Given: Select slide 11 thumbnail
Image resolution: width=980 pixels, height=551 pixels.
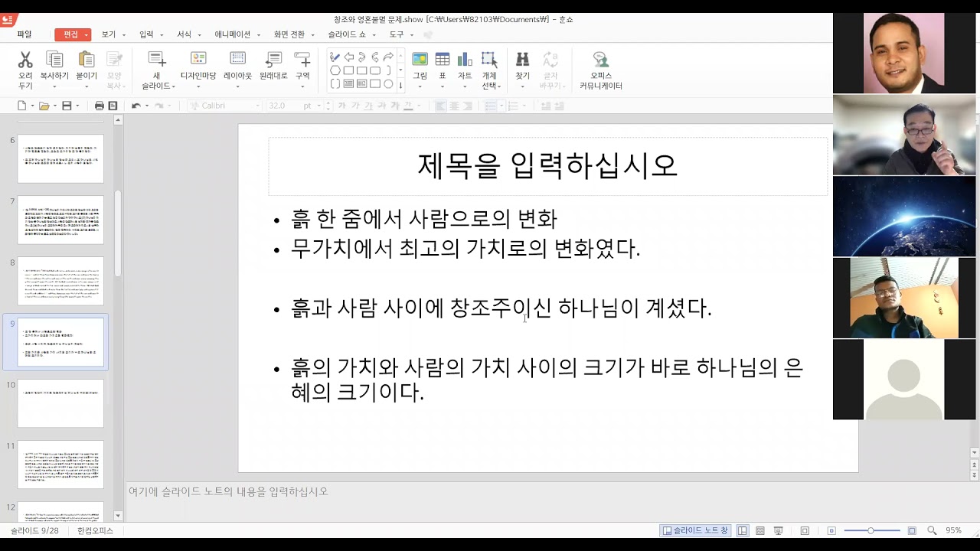Looking at the screenshot, I should coord(60,465).
